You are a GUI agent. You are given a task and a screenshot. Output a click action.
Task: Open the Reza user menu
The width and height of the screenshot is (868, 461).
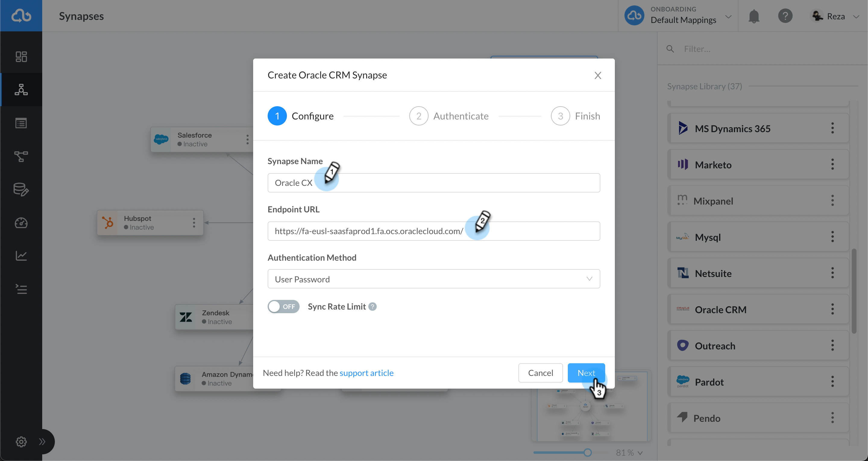point(835,16)
